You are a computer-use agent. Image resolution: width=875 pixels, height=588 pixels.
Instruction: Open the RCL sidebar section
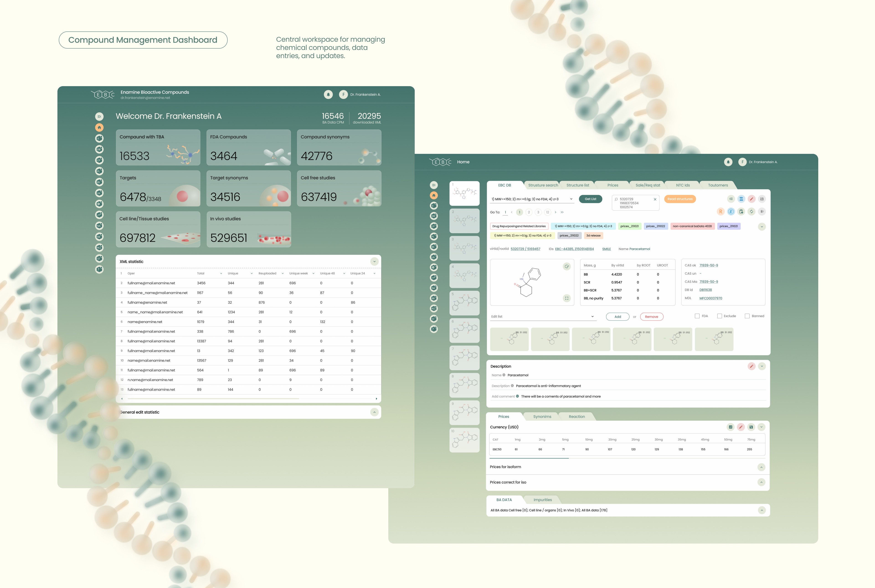click(x=434, y=309)
